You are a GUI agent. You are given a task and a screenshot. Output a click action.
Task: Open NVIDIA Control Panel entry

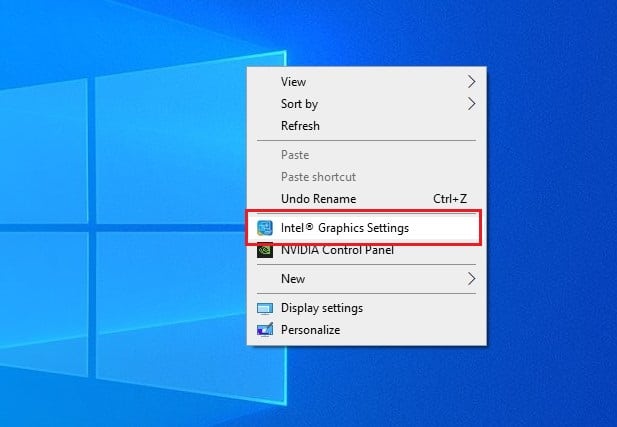366,250
